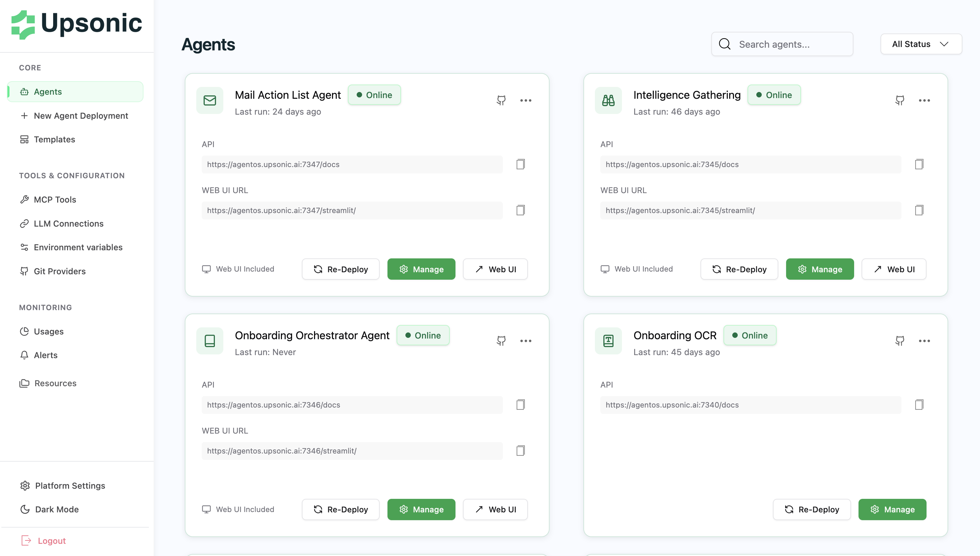Viewport: 980px width, 556px height.
Task: Copy Intelligence Gathering Web UI URL
Action: pos(919,210)
